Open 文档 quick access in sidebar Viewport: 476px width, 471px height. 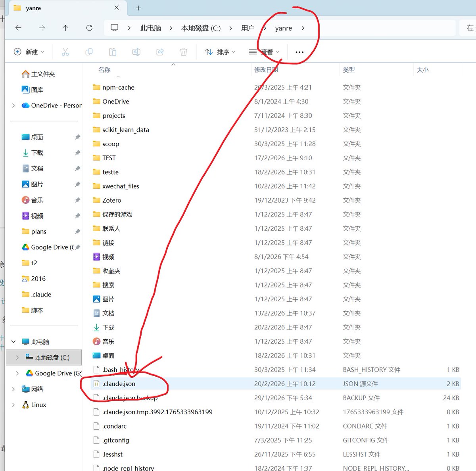coord(33,168)
